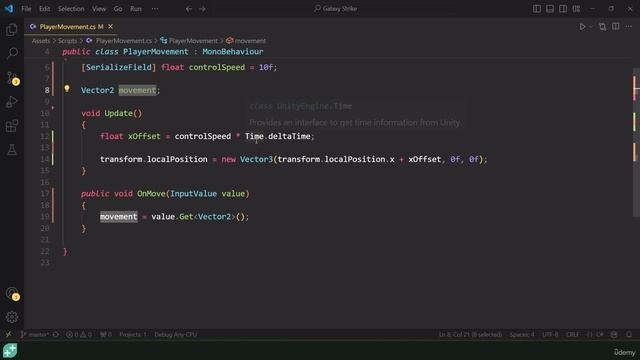640x360 pixels.
Task: Open the Manage settings gear
Action: coord(12,317)
